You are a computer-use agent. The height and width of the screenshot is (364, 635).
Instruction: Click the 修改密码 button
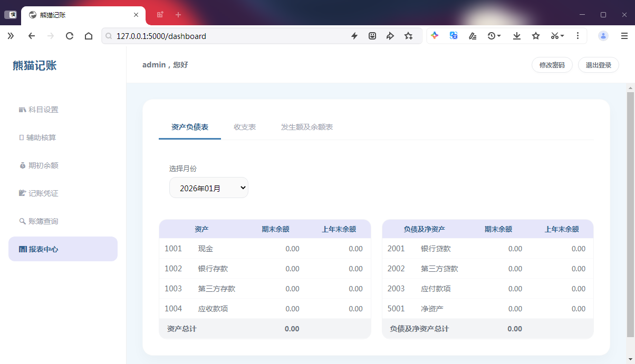click(552, 65)
